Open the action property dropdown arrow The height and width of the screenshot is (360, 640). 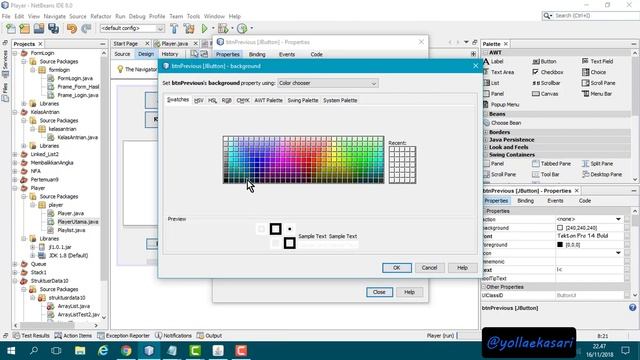click(618, 219)
